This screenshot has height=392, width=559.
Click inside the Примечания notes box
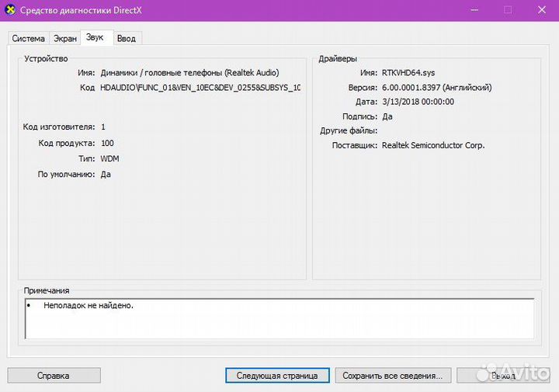pyautogui.click(x=279, y=319)
